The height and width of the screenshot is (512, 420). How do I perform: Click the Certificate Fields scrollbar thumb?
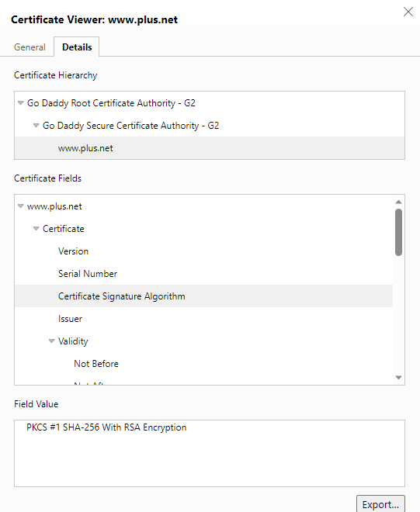(x=398, y=232)
